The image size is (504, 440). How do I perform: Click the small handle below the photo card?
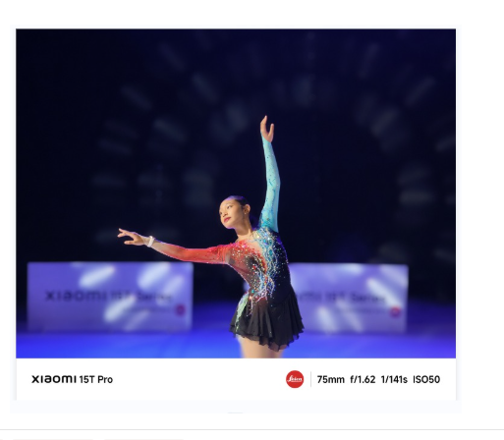[x=236, y=413]
